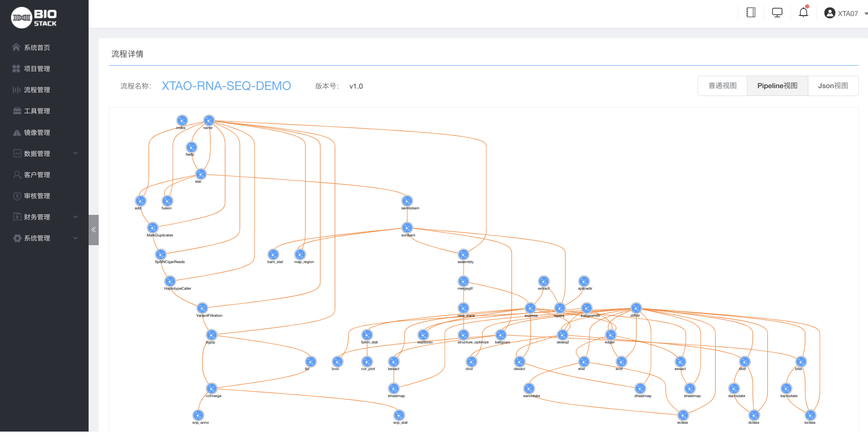
Task: Click the star alignment node
Action: click(200, 174)
